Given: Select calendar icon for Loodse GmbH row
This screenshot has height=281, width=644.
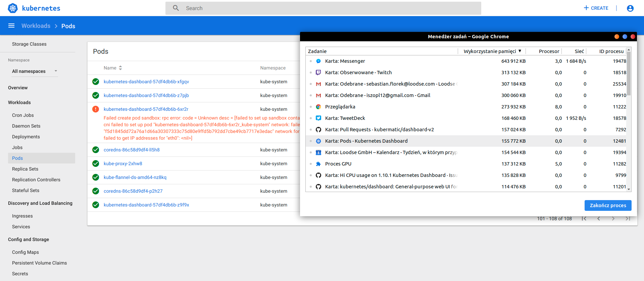Looking at the screenshot, I should pos(318,152).
